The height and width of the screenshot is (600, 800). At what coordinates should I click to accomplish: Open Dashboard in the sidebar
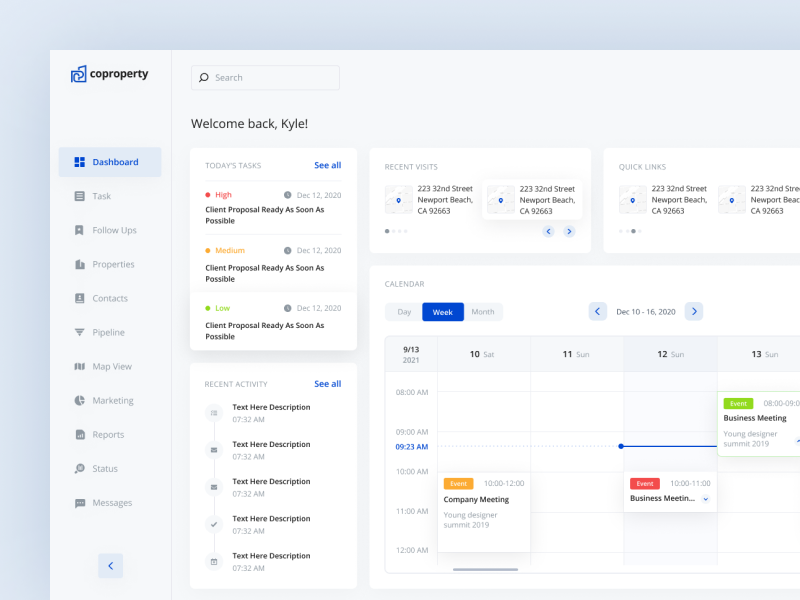coord(110,162)
